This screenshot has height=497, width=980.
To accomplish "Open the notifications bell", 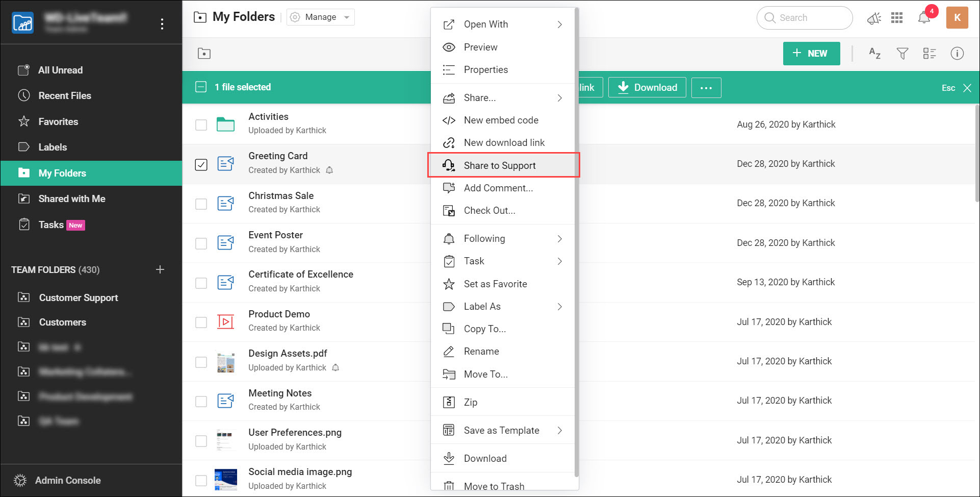I will (x=924, y=17).
